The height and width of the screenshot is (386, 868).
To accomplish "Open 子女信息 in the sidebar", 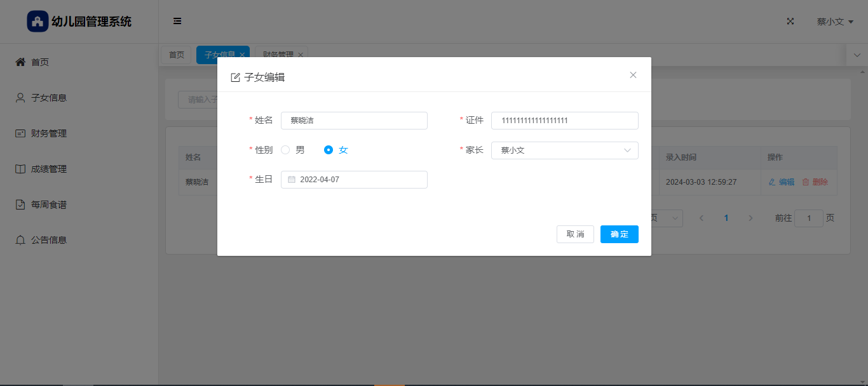I will pyautogui.click(x=79, y=98).
